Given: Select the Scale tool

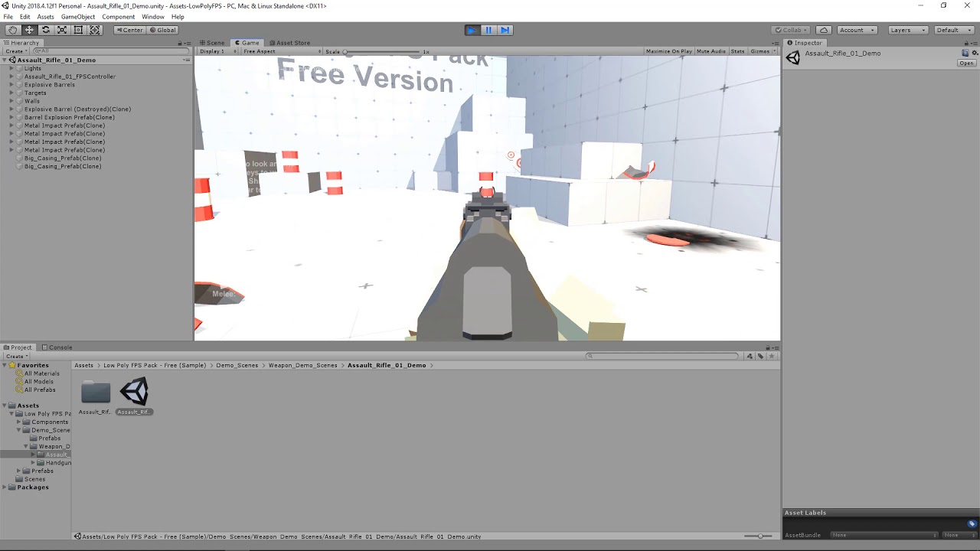Looking at the screenshot, I should 62,30.
